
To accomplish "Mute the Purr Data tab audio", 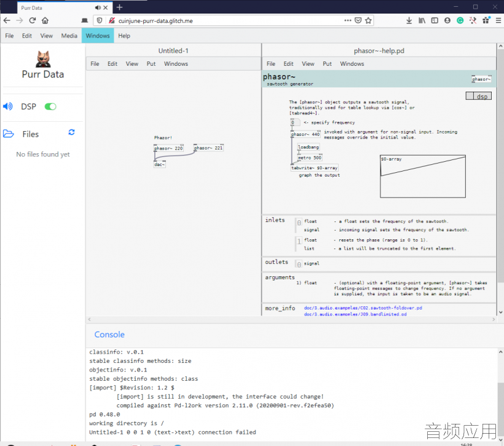I will pos(98,8).
